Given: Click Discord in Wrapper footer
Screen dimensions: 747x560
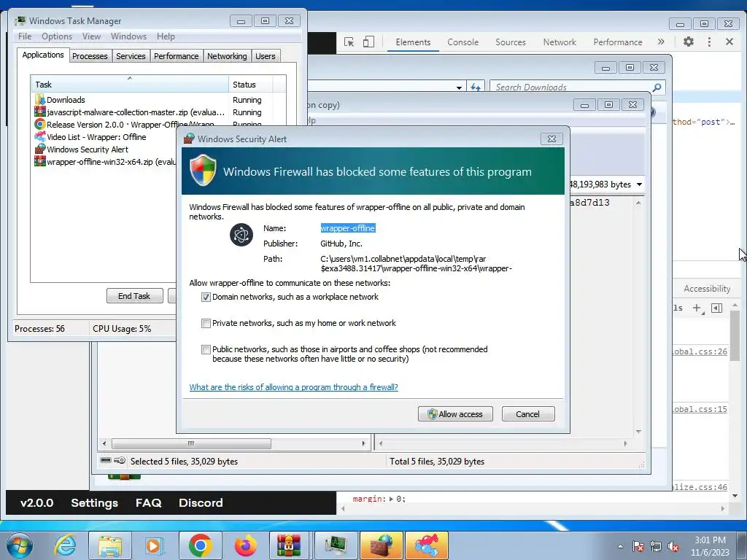Looking at the screenshot, I should [201, 503].
